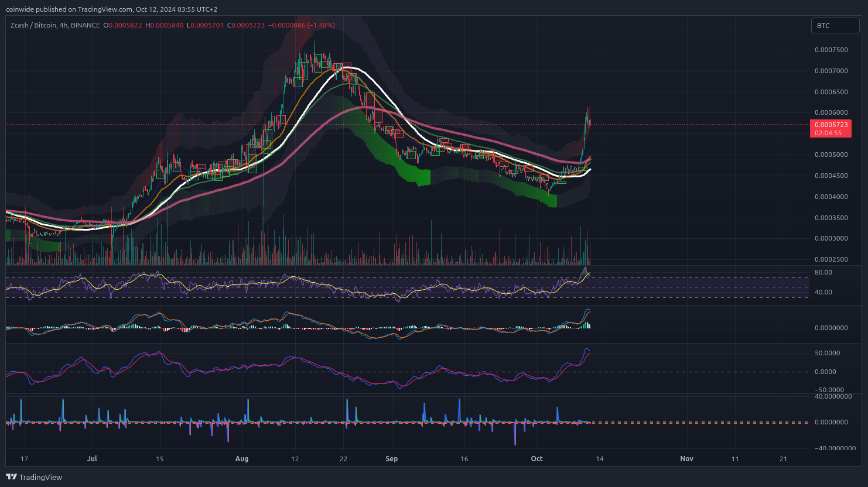The width and height of the screenshot is (868, 487).
Task: Click the 0.0005000 price axis label
Action: (x=831, y=155)
